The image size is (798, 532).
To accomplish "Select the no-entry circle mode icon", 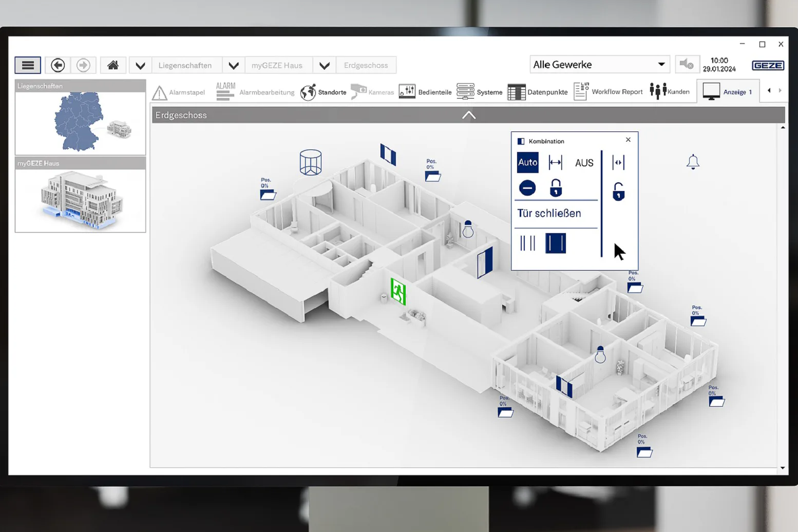I will pos(527,188).
